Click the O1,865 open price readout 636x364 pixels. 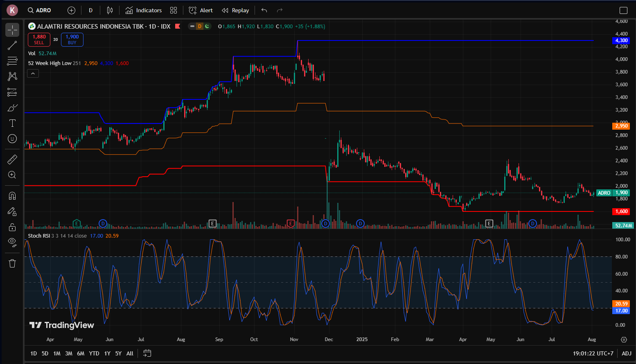coord(227,26)
